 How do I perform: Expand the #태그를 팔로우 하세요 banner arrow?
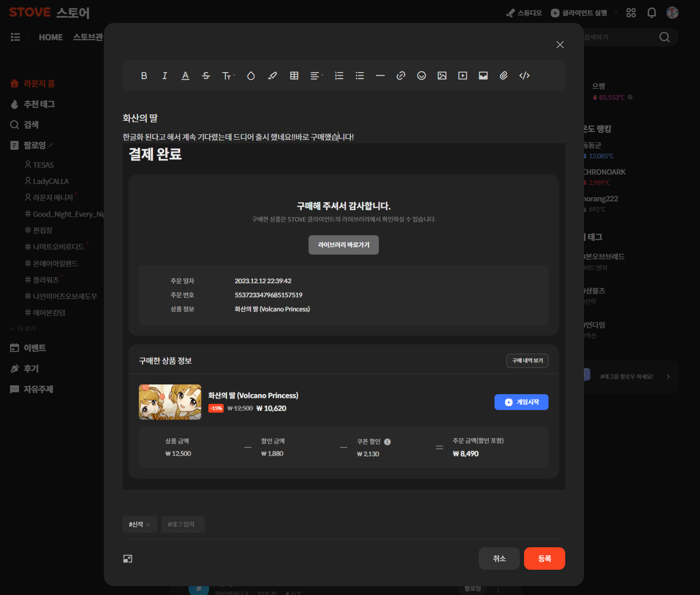(x=668, y=376)
